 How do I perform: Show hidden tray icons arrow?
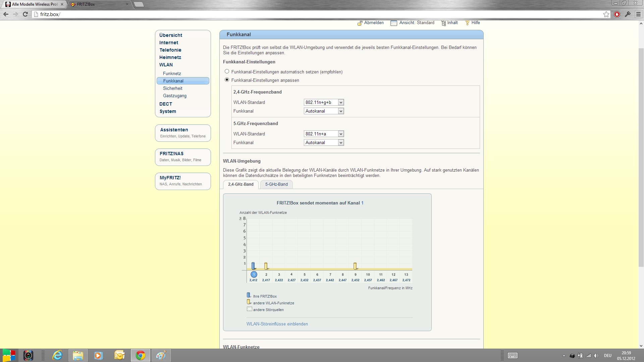click(564, 356)
